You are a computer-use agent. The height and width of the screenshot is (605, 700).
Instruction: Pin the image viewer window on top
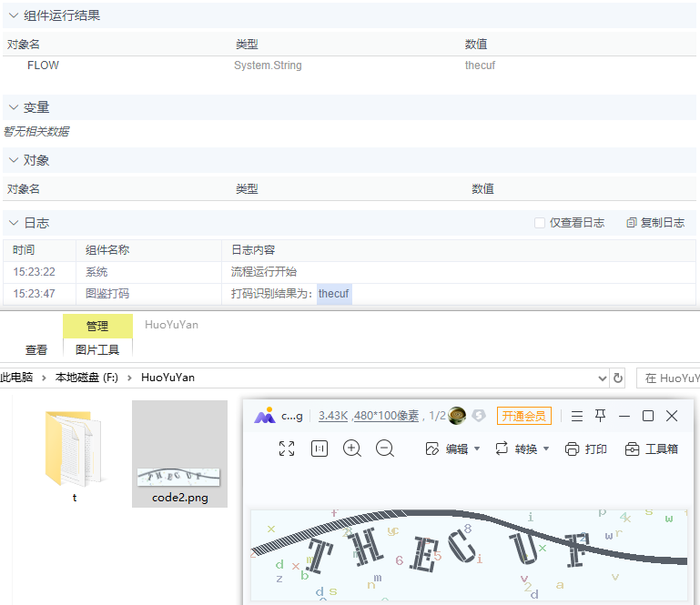pos(601,416)
